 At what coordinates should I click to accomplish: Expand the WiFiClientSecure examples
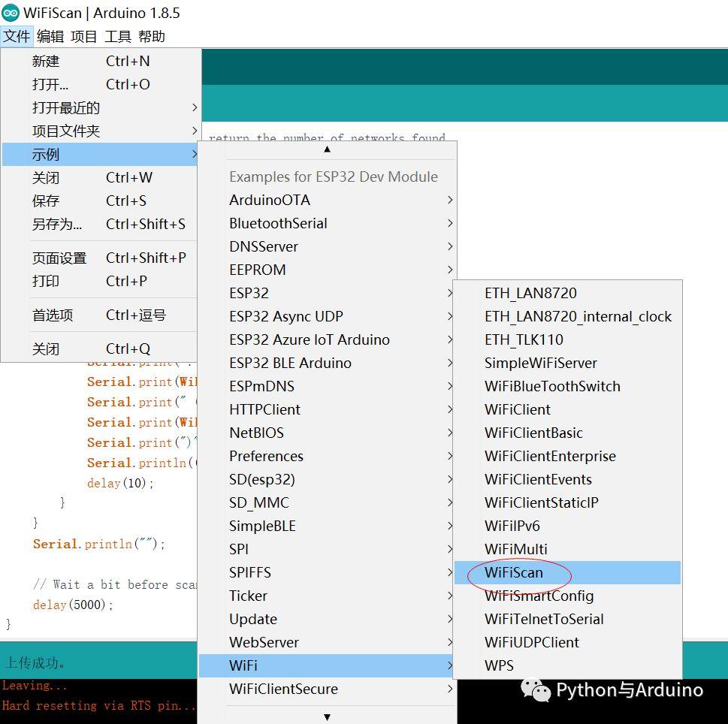point(328,689)
